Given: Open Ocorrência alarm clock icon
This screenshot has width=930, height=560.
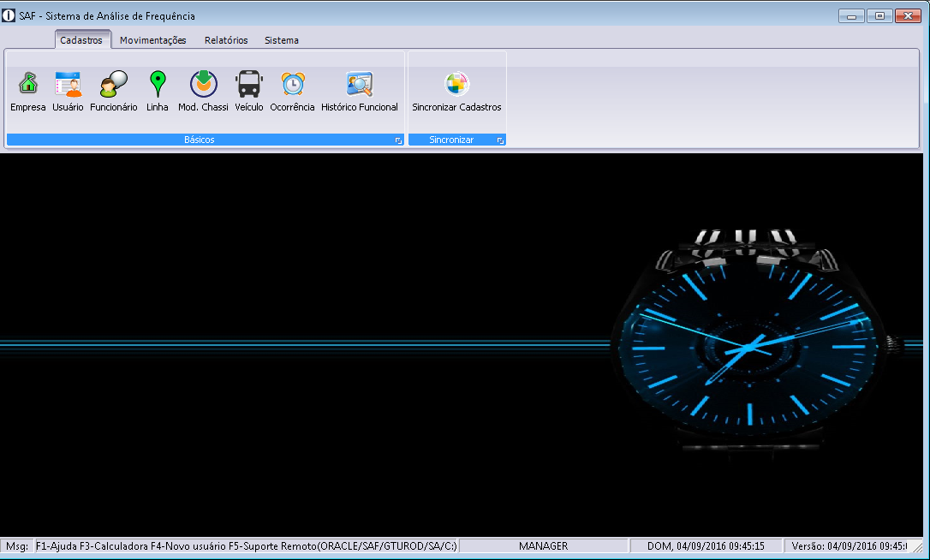Looking at the screenshot, I should tap(293, 84).
